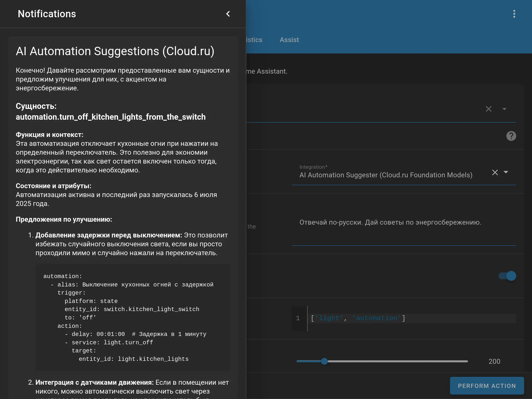The width and height of the screenshot is (532, 399).
Task: Click 'delay: 00:01:00' code line
Action: (x=98, y=334)
